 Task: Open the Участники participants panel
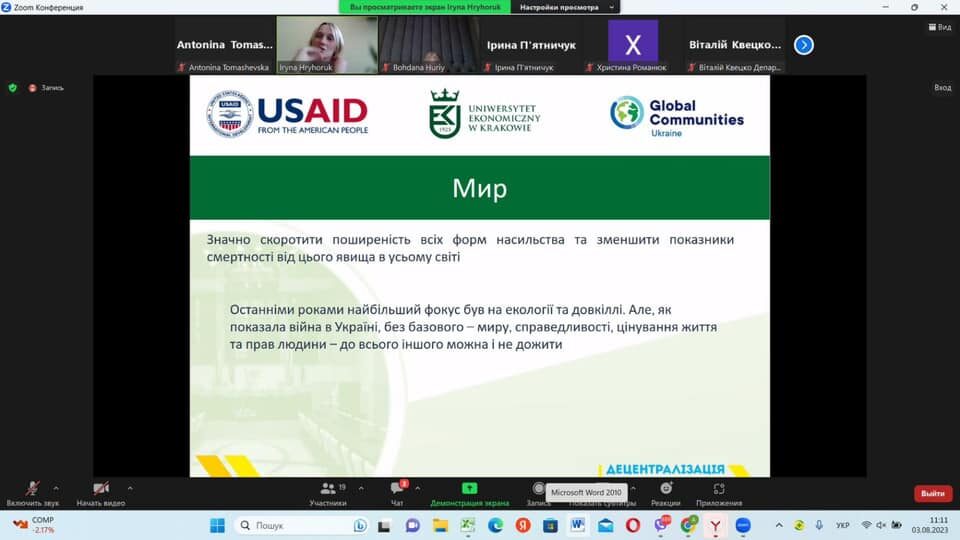(x=328, y=490)
